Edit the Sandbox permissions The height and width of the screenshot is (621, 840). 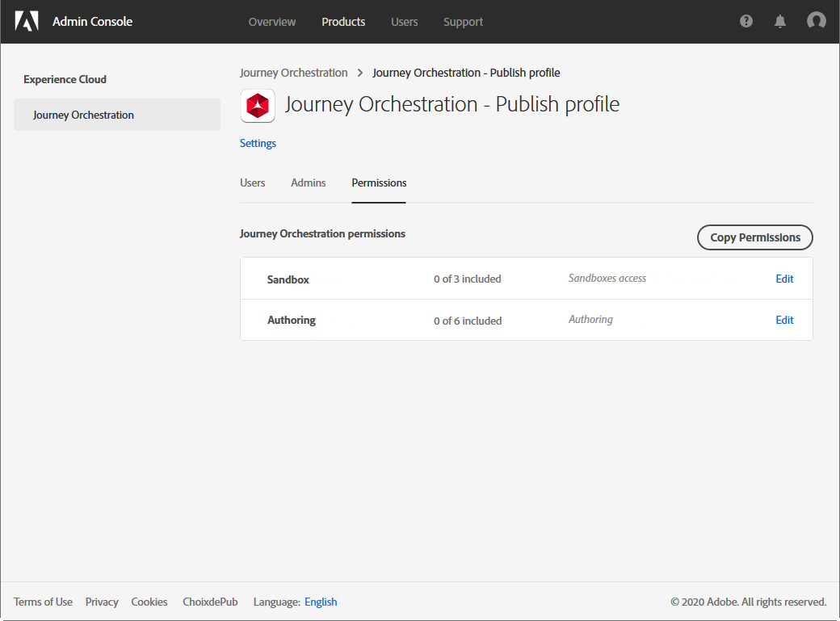(784, 279)
